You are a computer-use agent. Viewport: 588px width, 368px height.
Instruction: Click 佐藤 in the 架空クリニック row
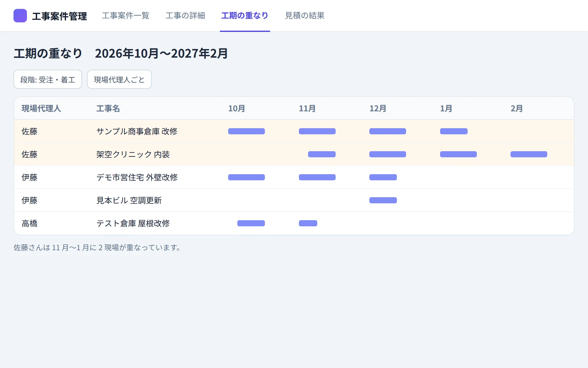[29, 154]
